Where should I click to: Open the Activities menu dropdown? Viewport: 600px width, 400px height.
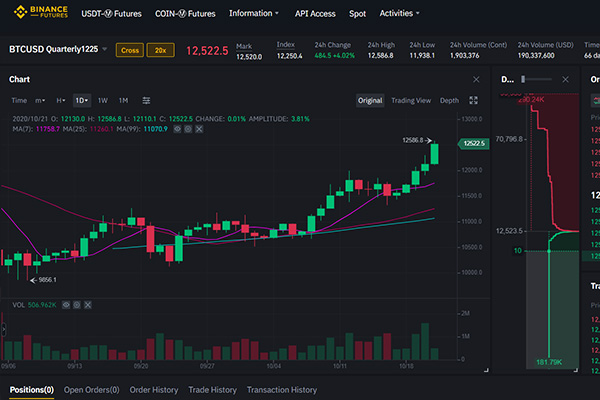click(399, 13)
